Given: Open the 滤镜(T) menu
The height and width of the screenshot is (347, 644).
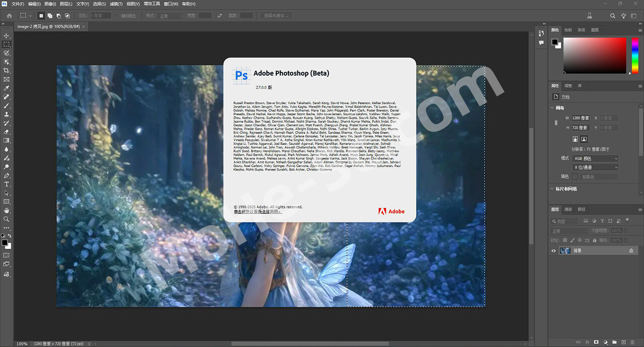Looking at the screenshot, I should click(116, 4).
